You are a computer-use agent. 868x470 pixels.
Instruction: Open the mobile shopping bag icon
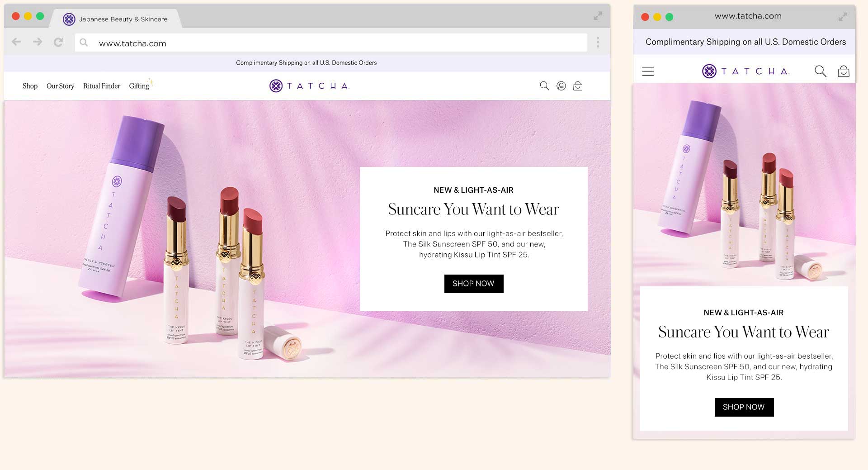point(843,71)
